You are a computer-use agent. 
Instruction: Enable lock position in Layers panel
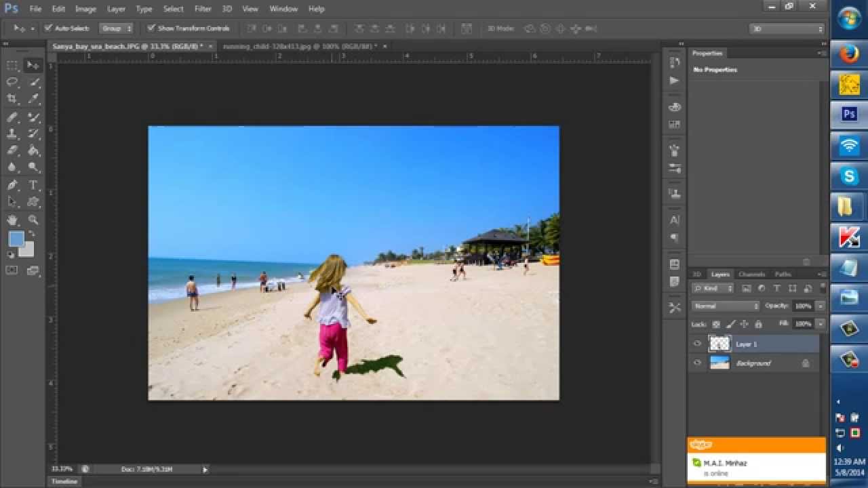click(744, 324)
